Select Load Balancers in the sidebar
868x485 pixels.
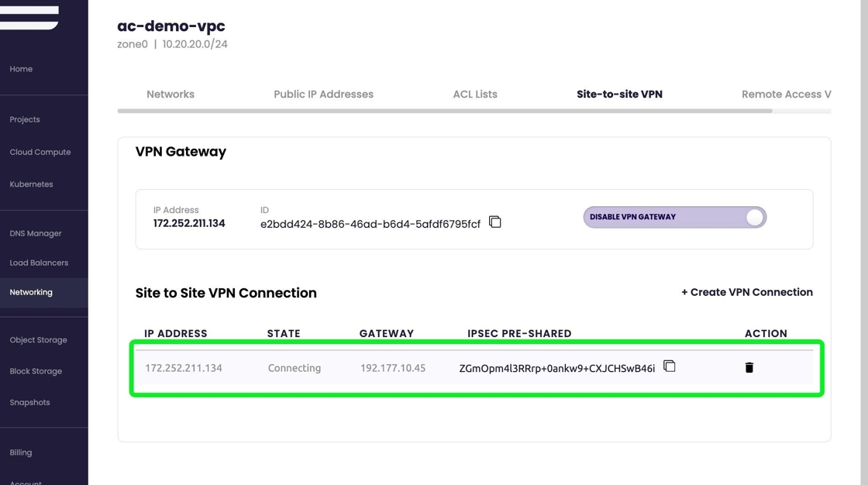(x=39, y=263)
